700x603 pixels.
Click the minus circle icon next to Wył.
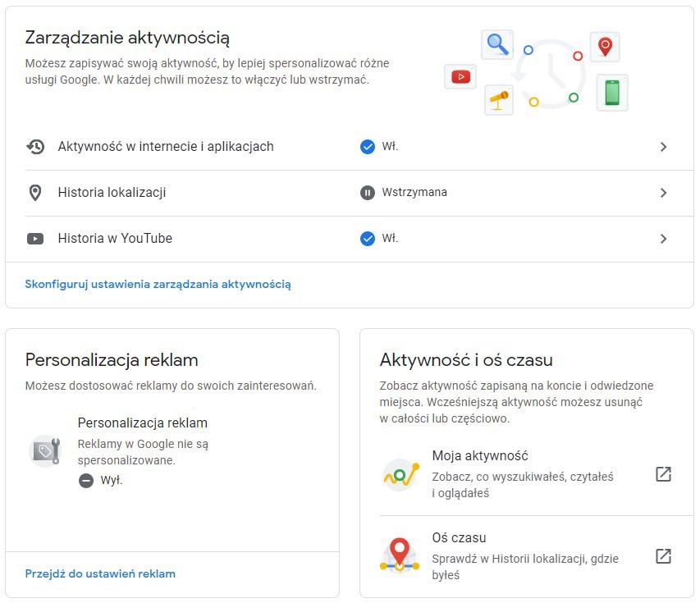(x=85, y=481)
